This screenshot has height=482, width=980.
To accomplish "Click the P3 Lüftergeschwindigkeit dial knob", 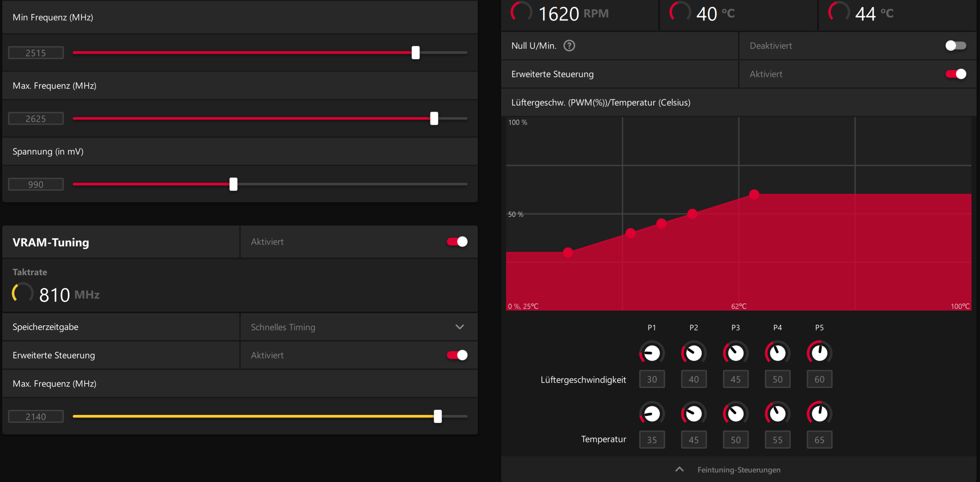I will [735, 353].
